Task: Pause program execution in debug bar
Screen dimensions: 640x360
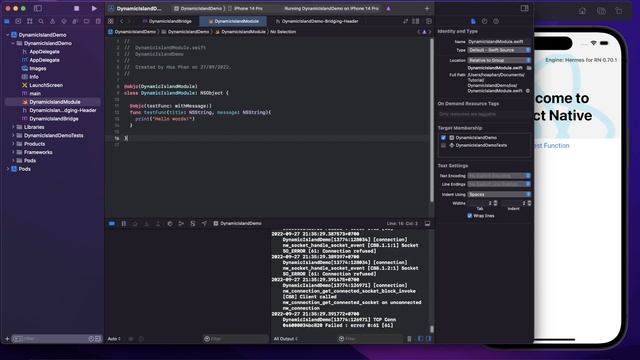Action: tap(124, 224)
